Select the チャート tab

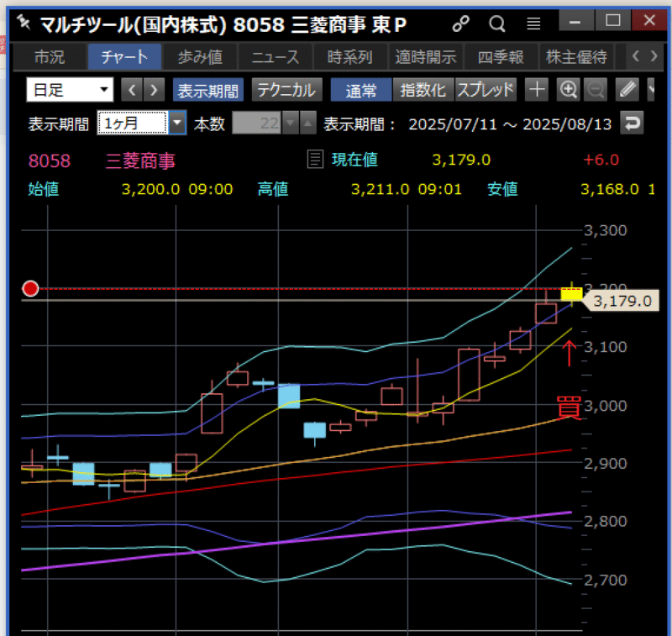coord(124,56)
